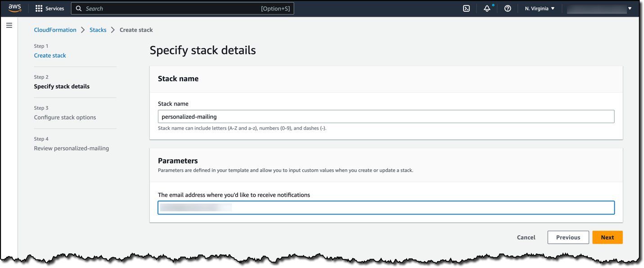Expand the account menu dropdown at top right
Screen dimensions: 644x268
[629, 8]
